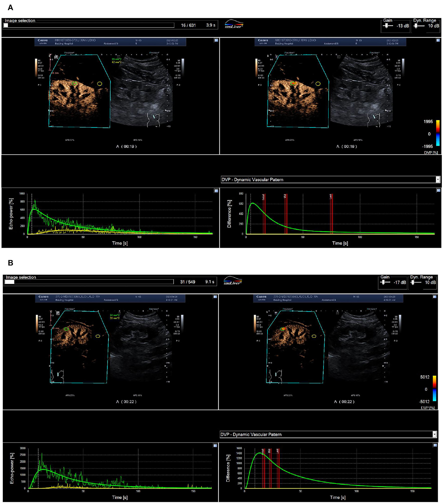Maximize panel A's right DVP image view
Viewport: 443px width, 504px height.
(438, 40)
